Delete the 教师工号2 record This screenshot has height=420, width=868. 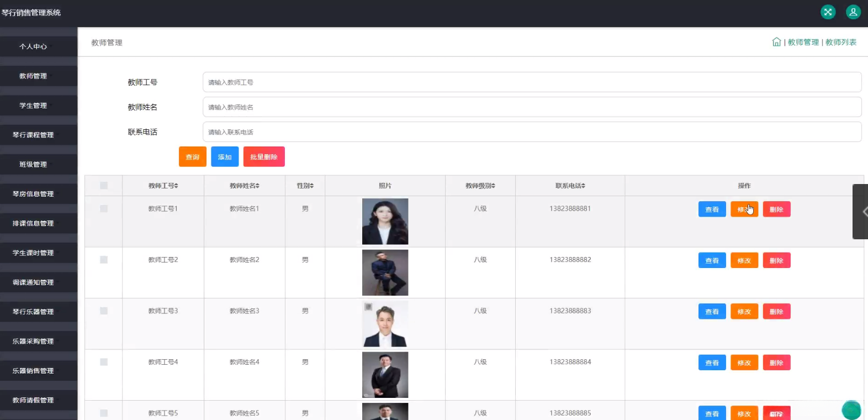coord(777,260)
